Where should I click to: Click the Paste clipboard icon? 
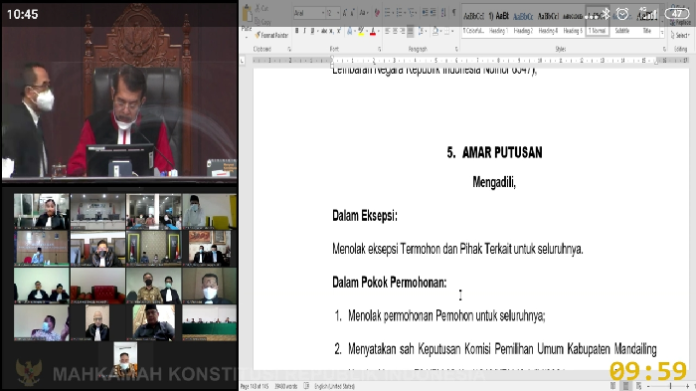(247, 14)
